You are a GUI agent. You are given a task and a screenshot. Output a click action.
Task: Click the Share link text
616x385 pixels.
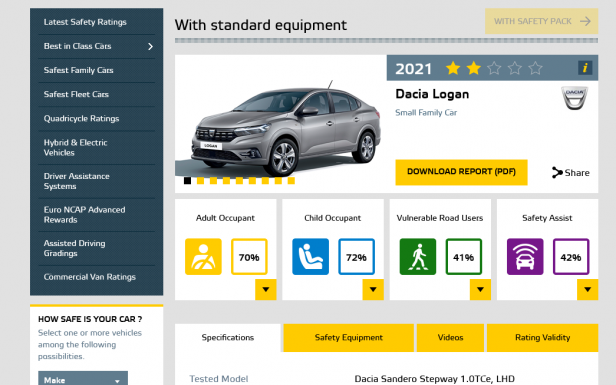click(577, 173)
